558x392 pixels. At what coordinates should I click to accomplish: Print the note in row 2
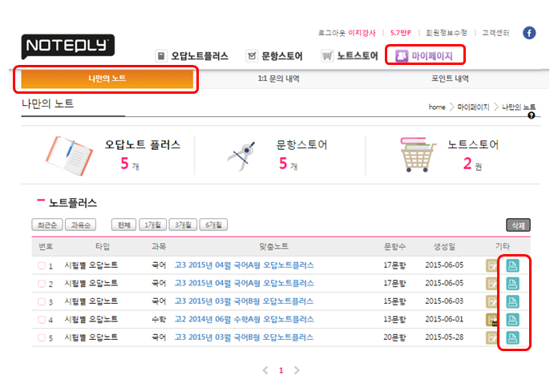pyautogui.click(x=512, y=284)
